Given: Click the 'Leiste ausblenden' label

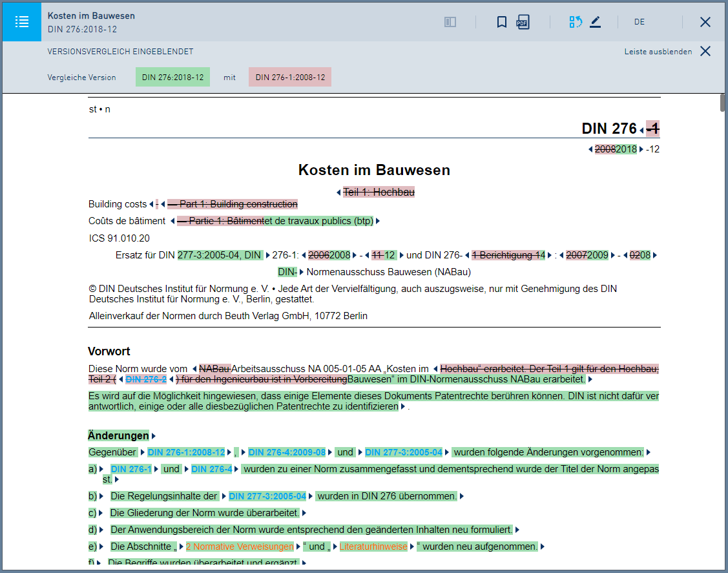Looking at the screenshot, I should coord(658,52).
